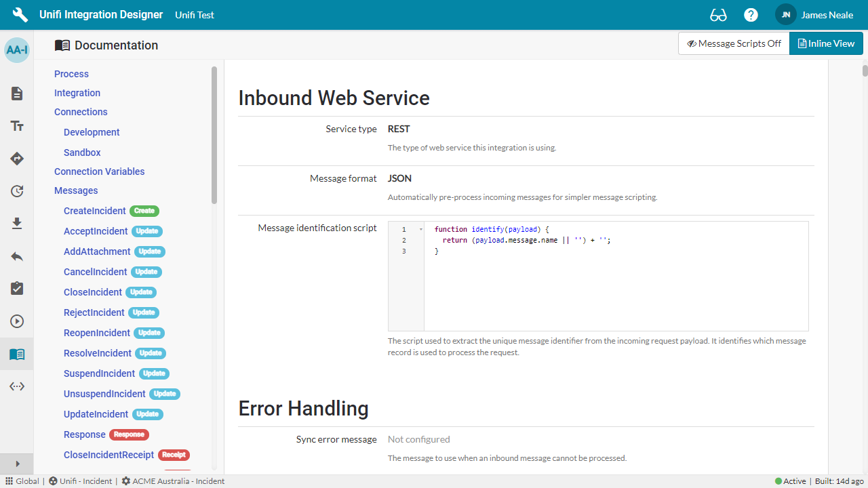Open the line 1 disclosure arrow in script editor

(420, 229)
